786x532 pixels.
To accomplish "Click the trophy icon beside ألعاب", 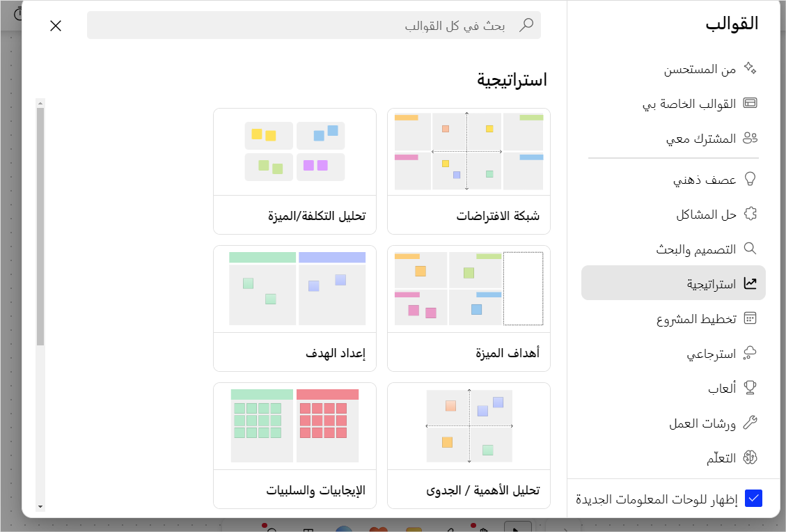I will pos(750,387).
